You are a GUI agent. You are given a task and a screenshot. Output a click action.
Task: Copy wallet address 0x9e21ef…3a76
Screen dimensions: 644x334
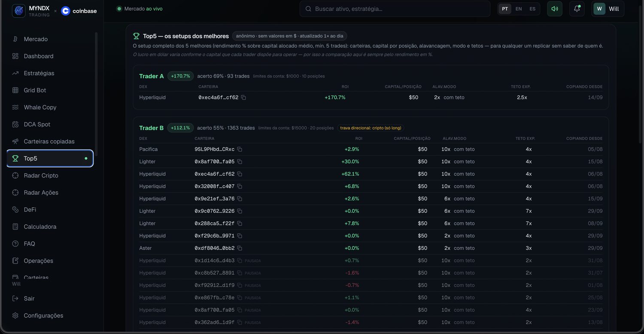tap(240, 199)
